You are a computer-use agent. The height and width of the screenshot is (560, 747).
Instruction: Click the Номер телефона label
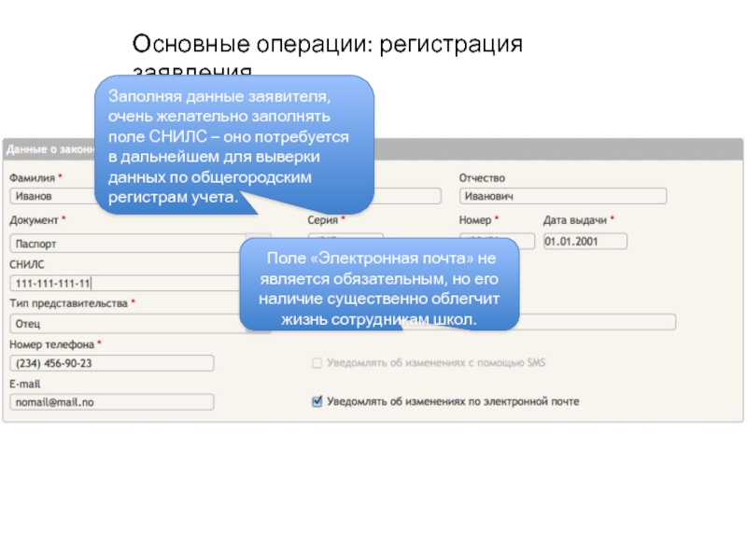point(52,344)
